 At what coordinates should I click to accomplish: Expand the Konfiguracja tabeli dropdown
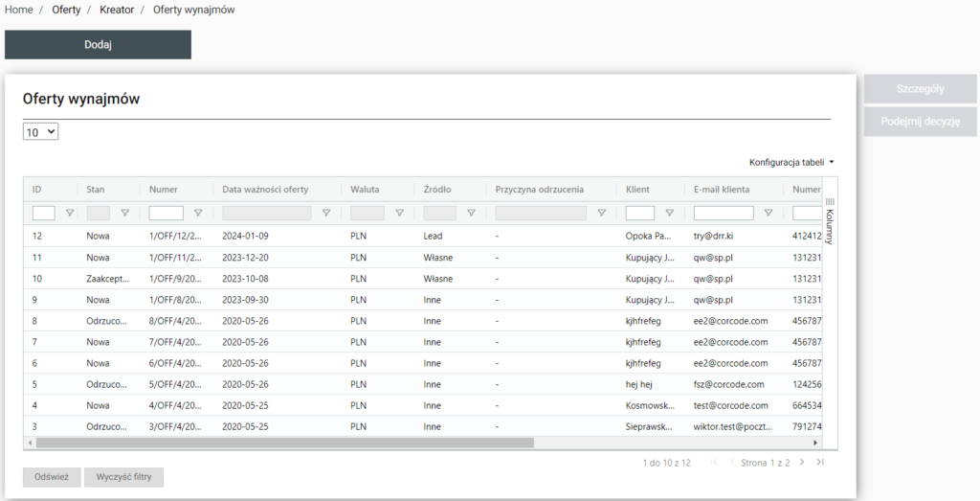point(791,163)
